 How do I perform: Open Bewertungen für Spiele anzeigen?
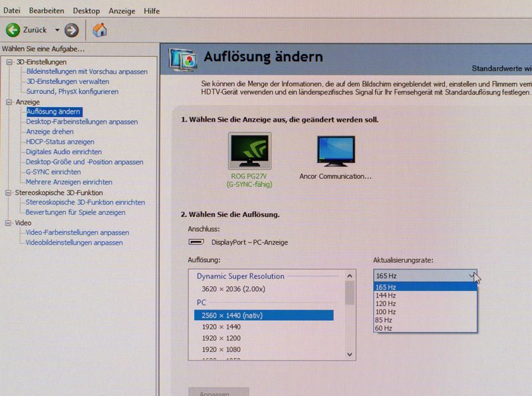click(75, 212)
